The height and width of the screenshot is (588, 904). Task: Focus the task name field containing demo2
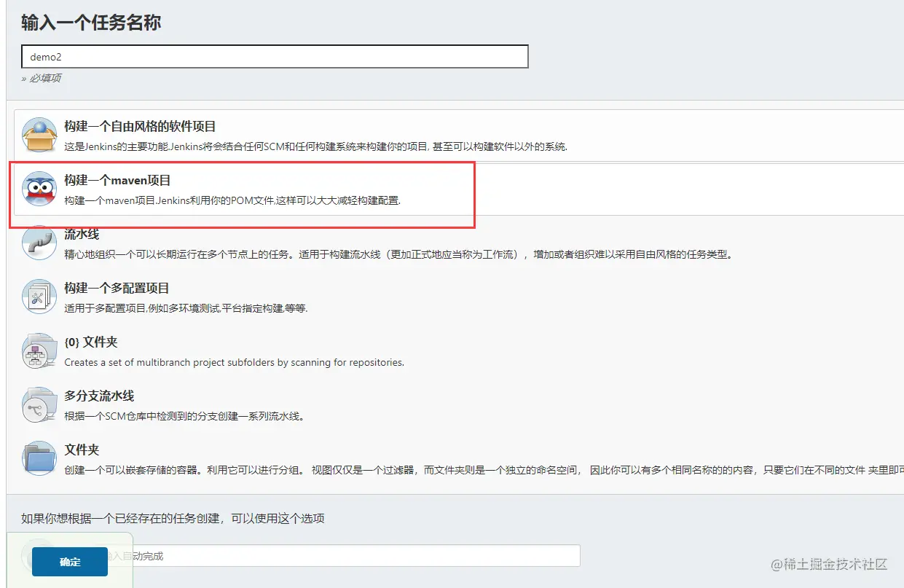[x=275, y=57]
